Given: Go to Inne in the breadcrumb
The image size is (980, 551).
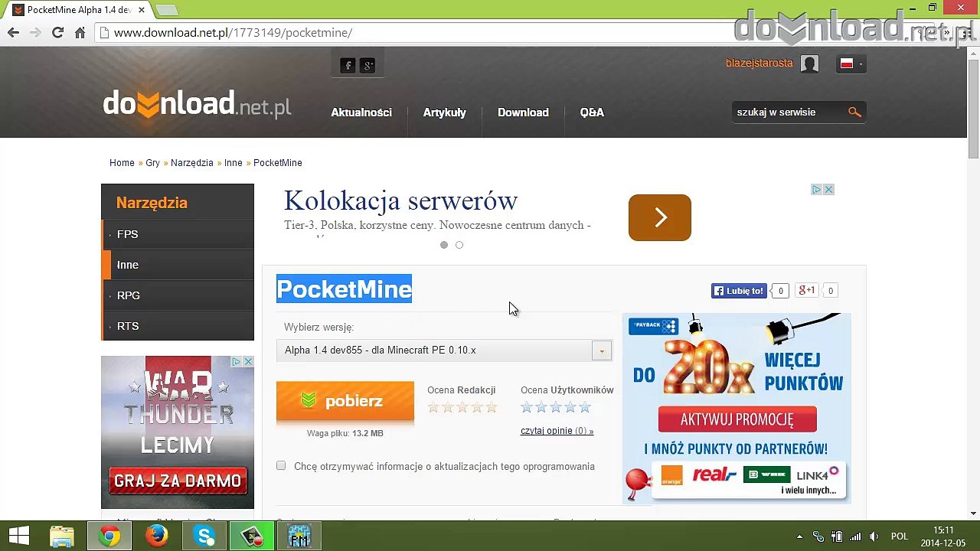Looking at the screenshot, I should (234, 163).
